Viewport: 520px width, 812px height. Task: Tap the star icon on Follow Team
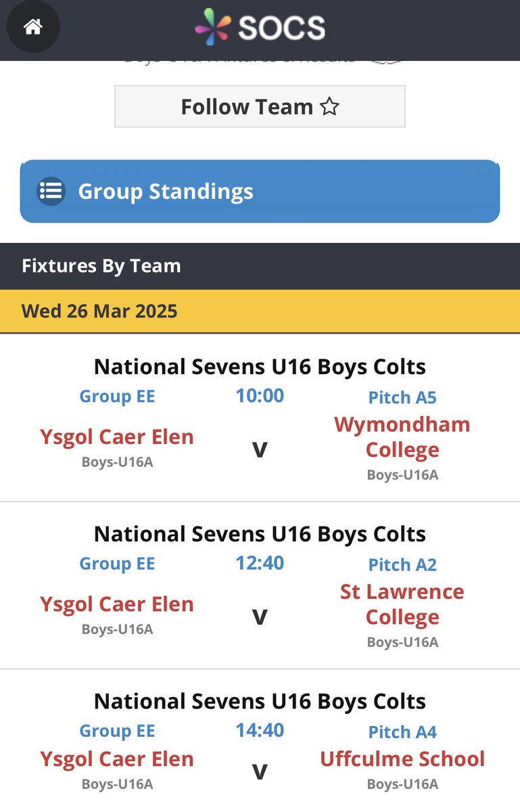coord(329,107)
